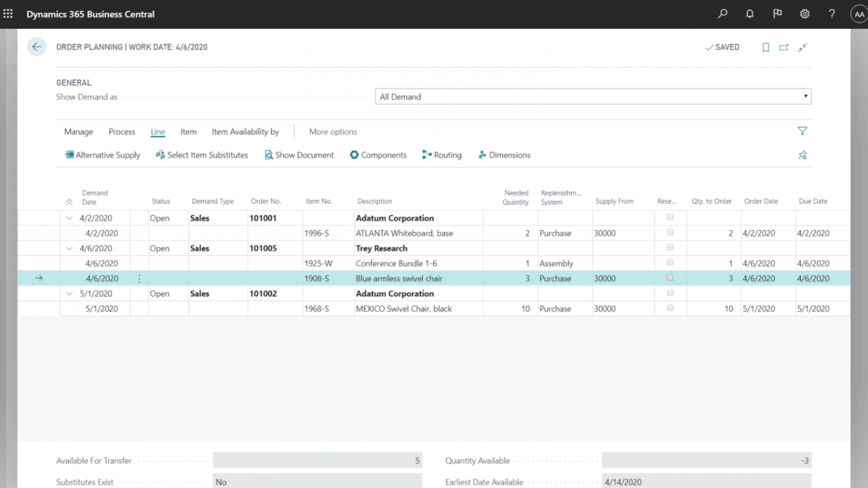868x488 pixels.
Task: Open Dynamics 365 notifications bell
Action: [749, 14]
